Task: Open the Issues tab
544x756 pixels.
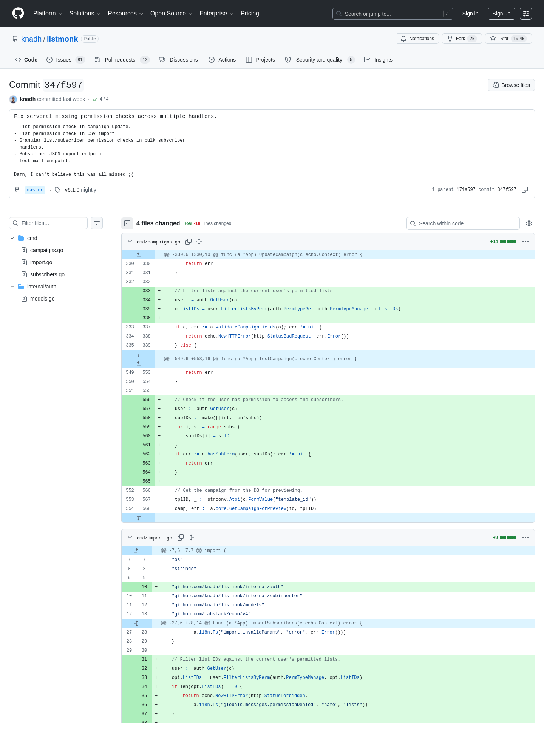Action: [66, 60]
